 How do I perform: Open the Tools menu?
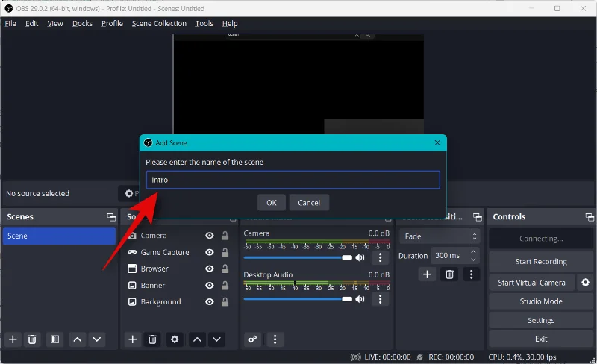pos(204,24)
